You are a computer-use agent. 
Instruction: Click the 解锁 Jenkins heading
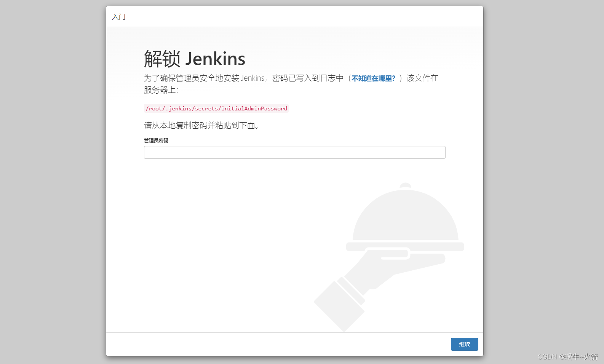(195, 59)
